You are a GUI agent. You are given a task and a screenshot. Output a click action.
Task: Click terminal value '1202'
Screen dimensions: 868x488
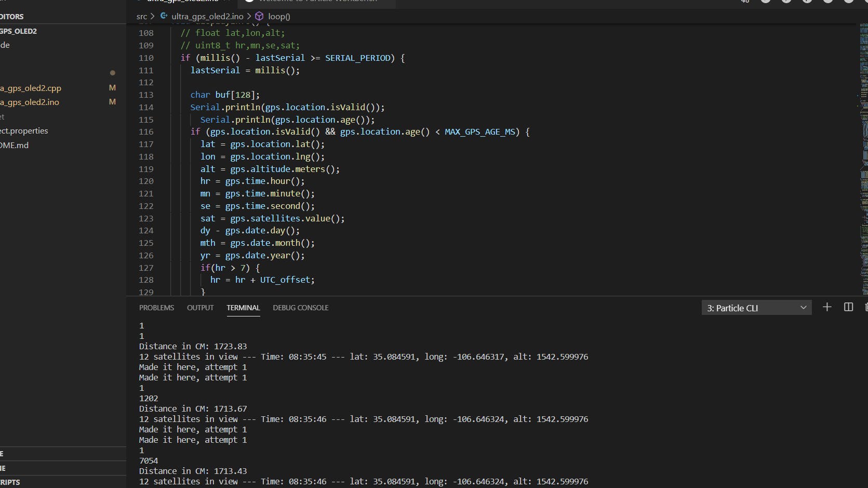(149, 398)
